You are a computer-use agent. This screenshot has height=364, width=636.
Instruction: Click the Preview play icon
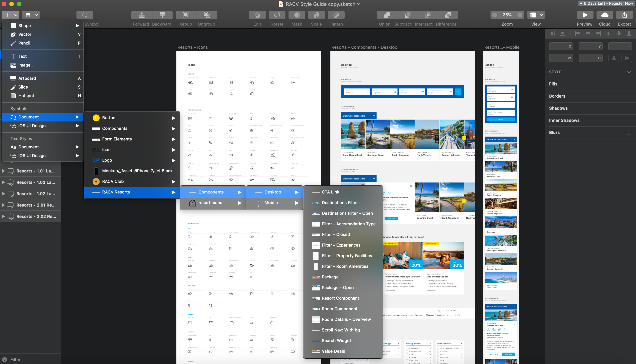coord(585,15)
